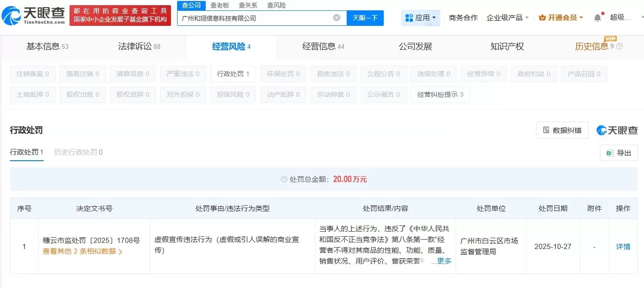Screen dimensions: 644x288
Task: Click the help icon next to 处罚总金额
Action: coord(283,179)
